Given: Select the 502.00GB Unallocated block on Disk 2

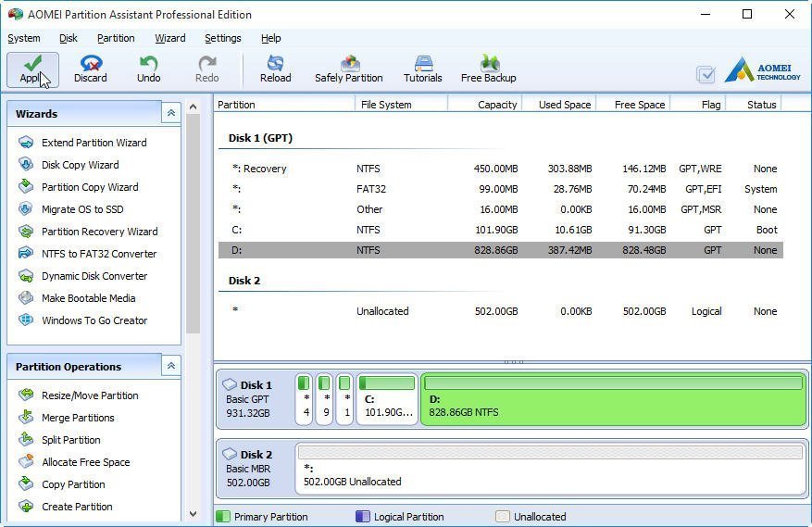Looking at the screenshot, I should 551,469.
